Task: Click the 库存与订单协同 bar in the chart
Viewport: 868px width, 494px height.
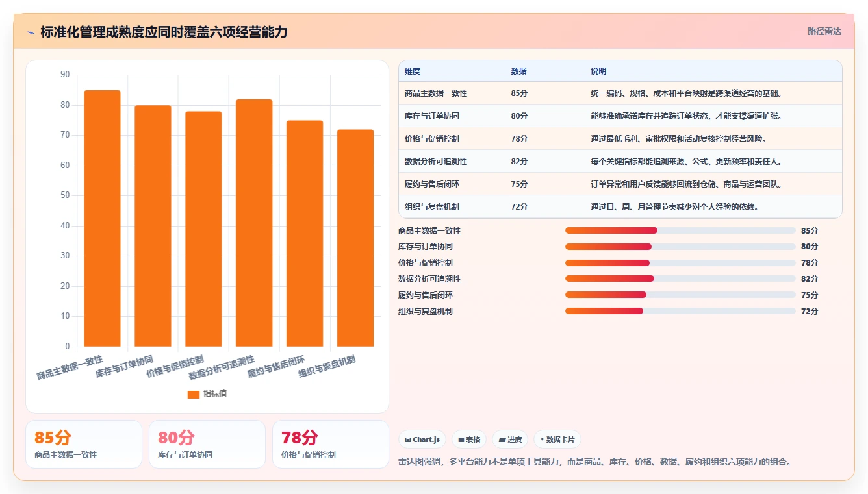Action: pos(153,226)
